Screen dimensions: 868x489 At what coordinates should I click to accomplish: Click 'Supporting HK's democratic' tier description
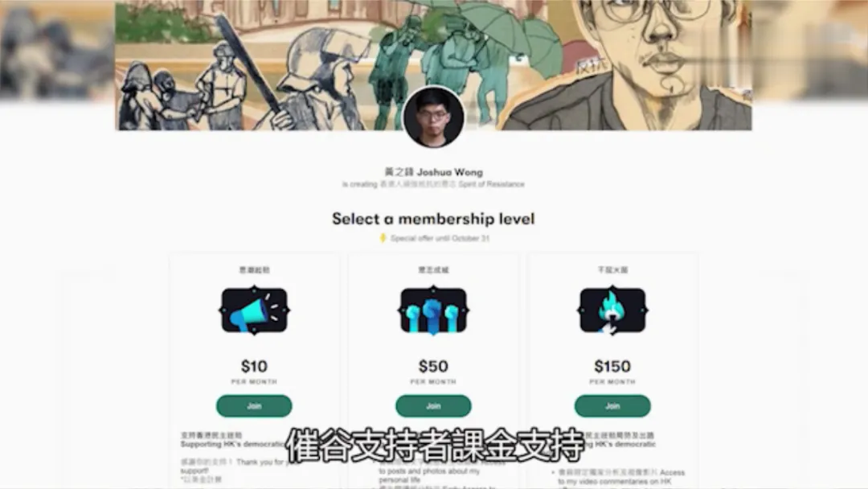tap(232, 444)
